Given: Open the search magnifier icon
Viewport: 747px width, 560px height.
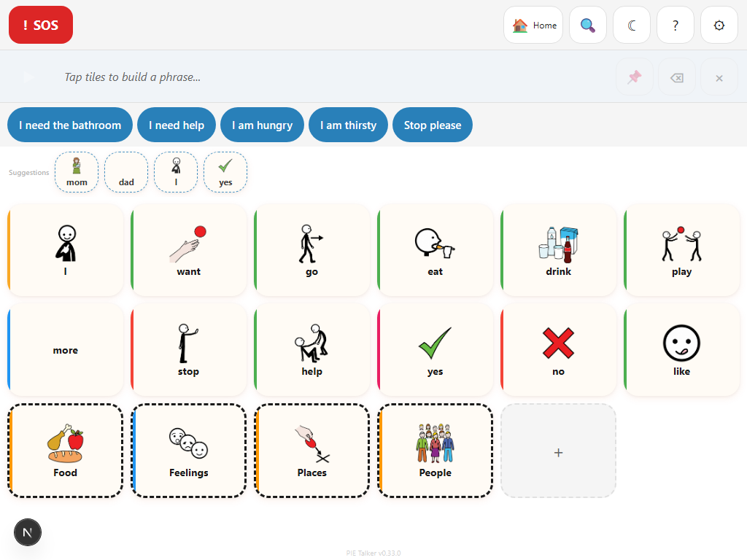Looking at the screenshot, I should tap(588, 25).
